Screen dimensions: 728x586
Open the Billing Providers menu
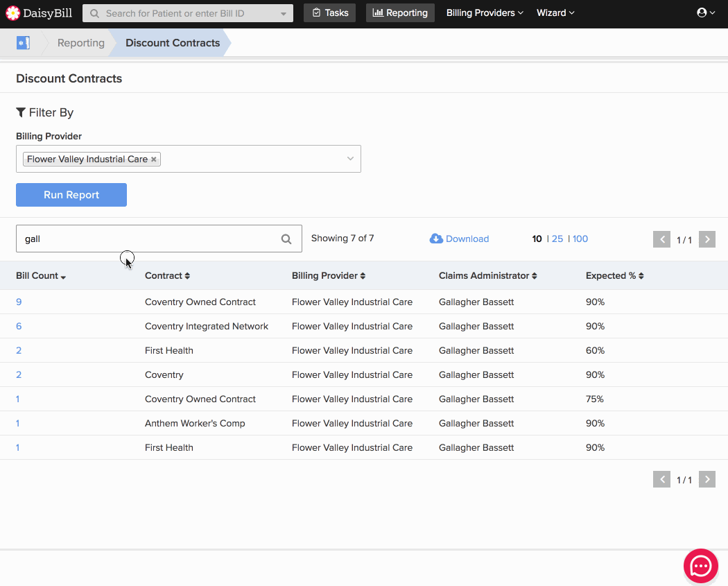tap(485, 12)
